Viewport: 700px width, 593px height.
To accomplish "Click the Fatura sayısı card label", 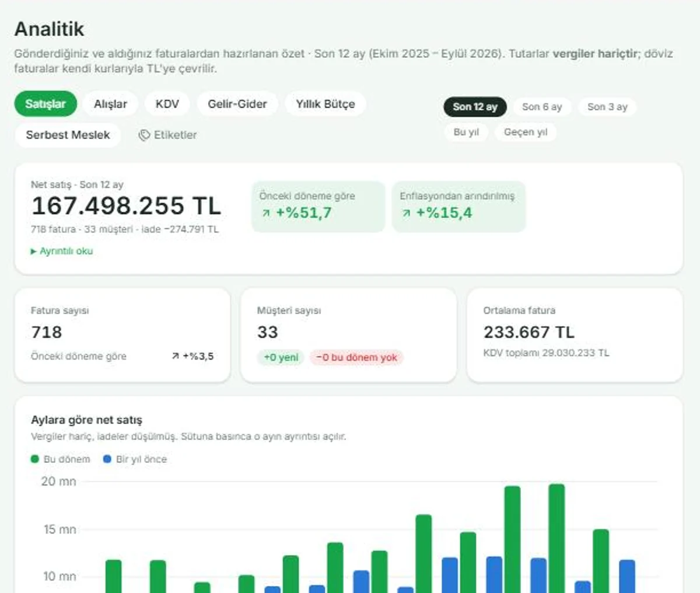I will click(60, 311).
